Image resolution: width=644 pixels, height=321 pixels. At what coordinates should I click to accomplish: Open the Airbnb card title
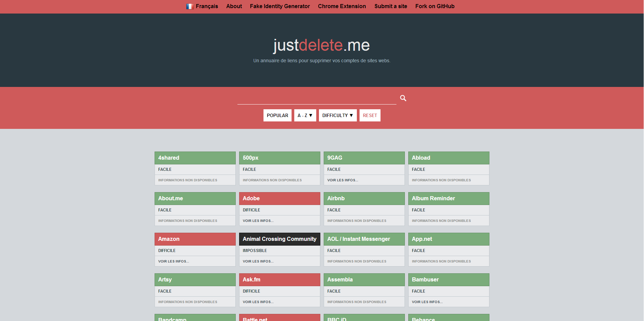tap(364, 199)
